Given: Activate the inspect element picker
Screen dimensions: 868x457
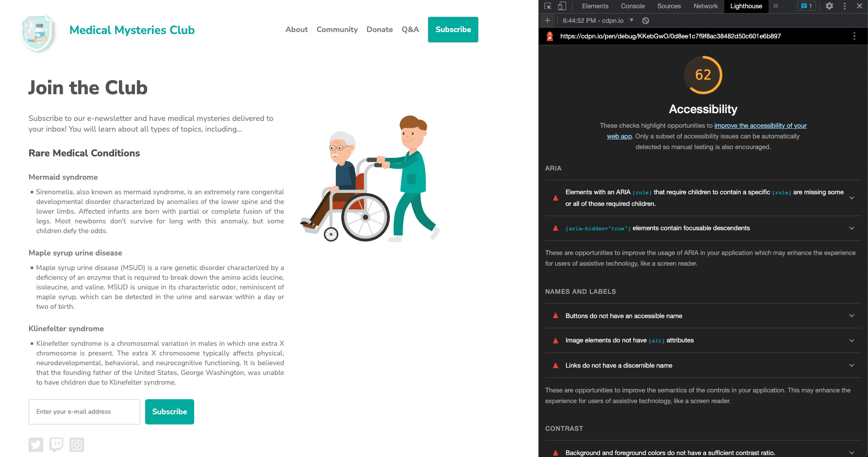Looking at the screenshot, I should coord(548,6).
